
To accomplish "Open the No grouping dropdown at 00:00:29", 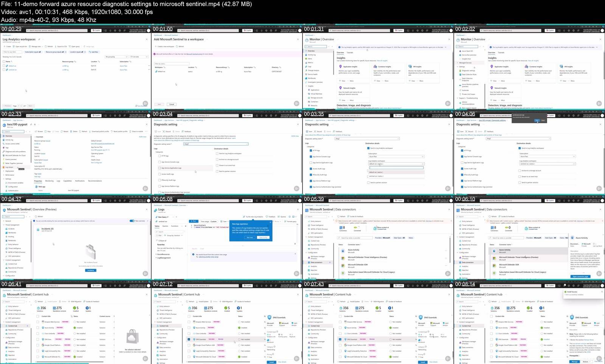I will pos(117,57).
